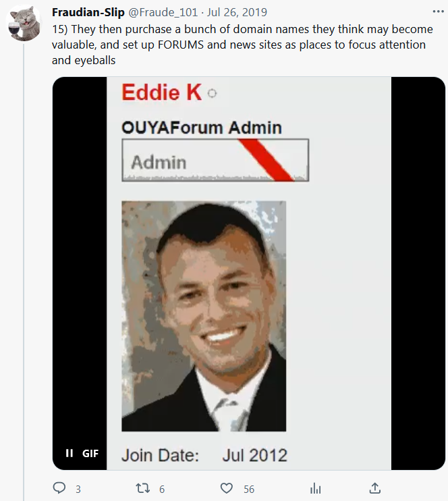Click the @Fraude_101 handle
Image resolution: width=448 pixels, height=501 pixels.
point(163,12)
